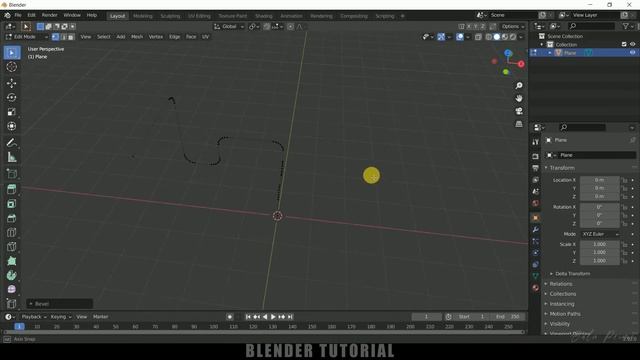Click the Scale X value field
The image size is (640, 360).
pyautogui.click(x=600, y=244)
